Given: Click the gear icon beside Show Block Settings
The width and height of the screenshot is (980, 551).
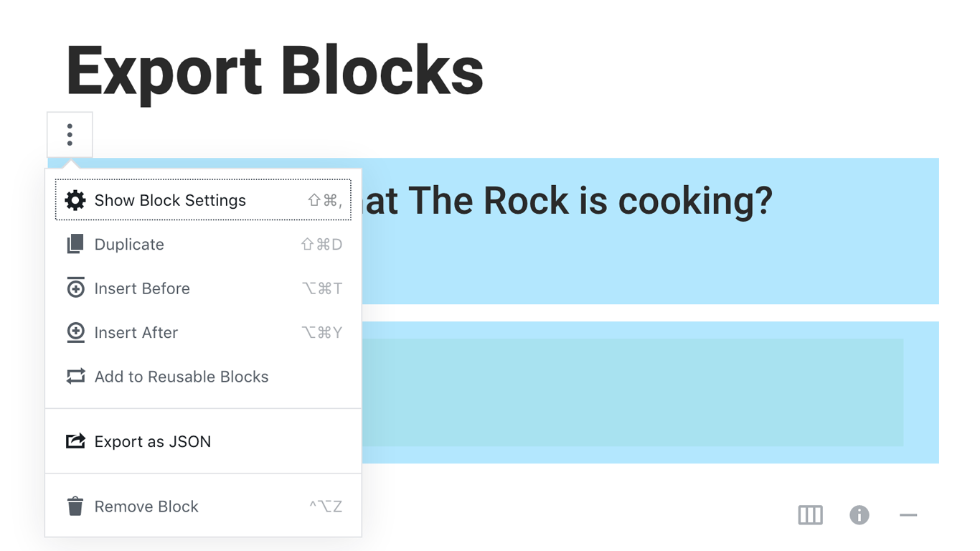Looking at the screenshot, I should 75,200.
